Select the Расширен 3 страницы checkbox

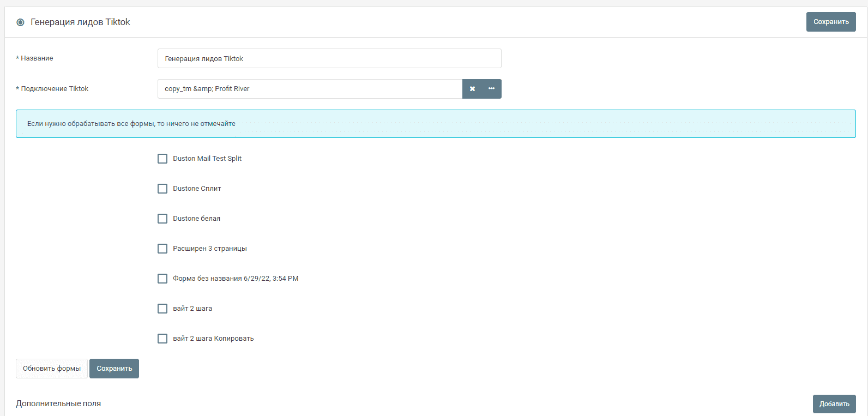[162, 249]
